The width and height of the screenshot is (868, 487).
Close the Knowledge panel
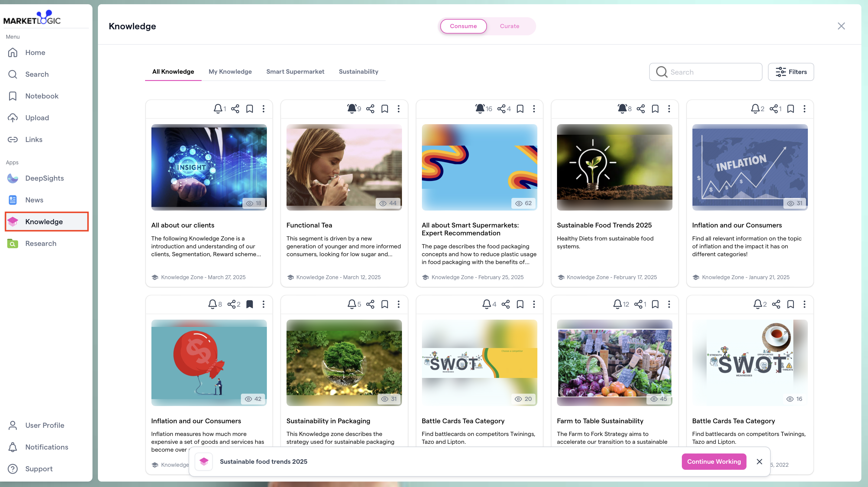(x=841, y=26)
